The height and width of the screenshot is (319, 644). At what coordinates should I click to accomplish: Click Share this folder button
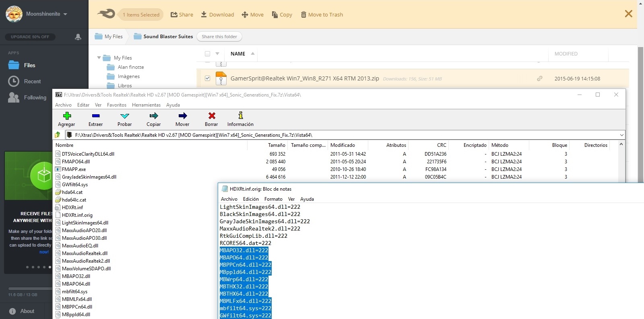(x=219, y=37)
